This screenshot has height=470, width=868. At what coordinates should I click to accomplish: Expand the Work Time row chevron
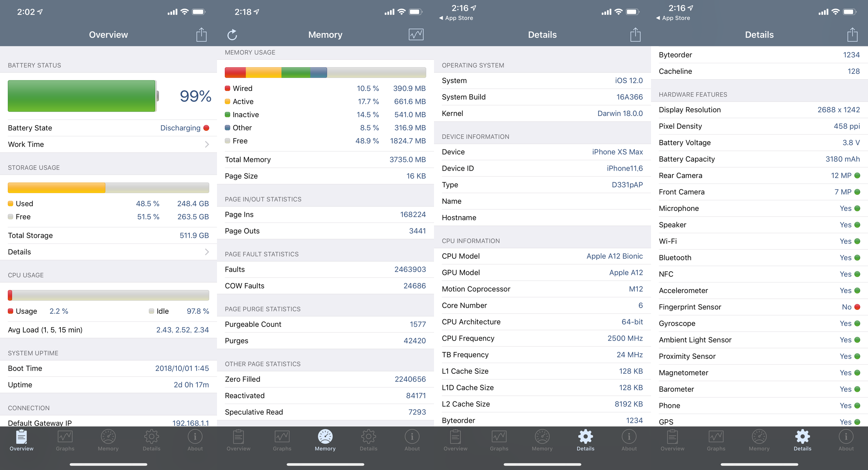207,144
